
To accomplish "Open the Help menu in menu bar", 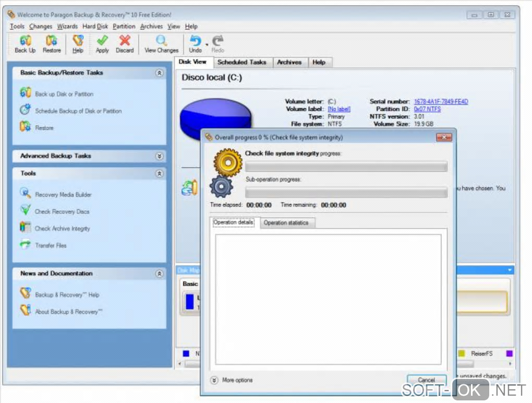I will pos(191,26).
